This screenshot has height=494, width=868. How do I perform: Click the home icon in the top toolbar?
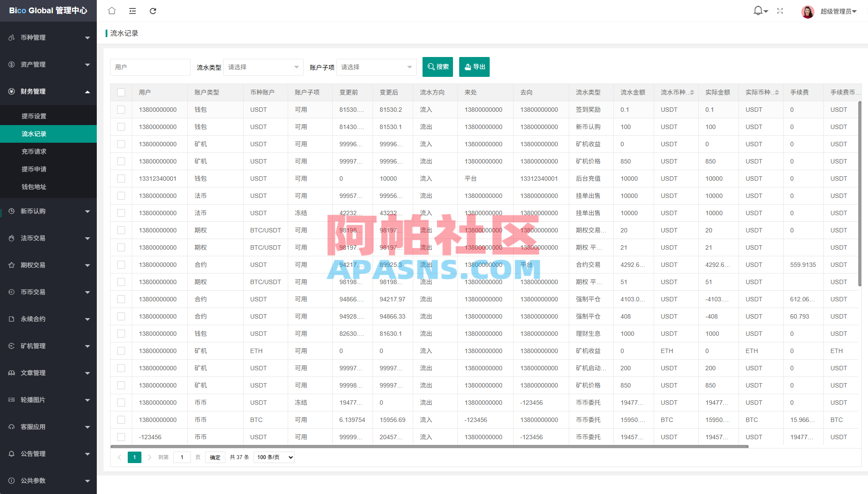point(111,11)
